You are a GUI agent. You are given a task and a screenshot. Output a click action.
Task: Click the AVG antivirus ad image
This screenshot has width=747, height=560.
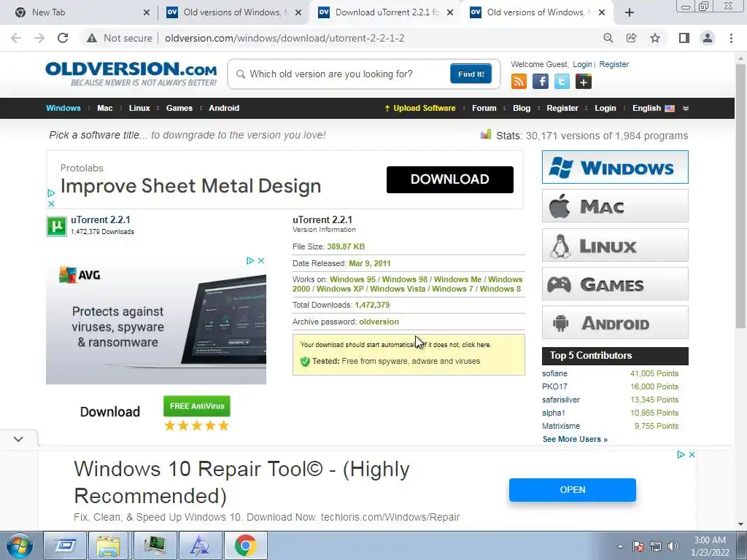(156, 320)
